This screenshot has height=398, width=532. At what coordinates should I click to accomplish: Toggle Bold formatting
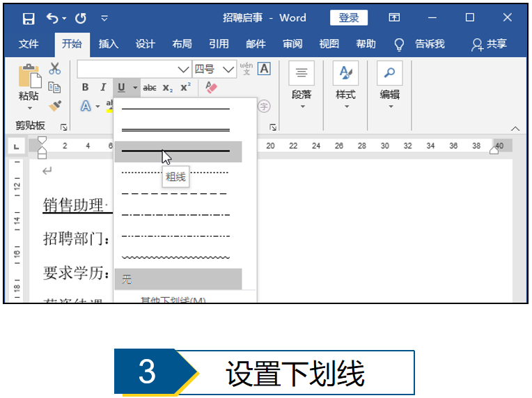coord(86,88)
